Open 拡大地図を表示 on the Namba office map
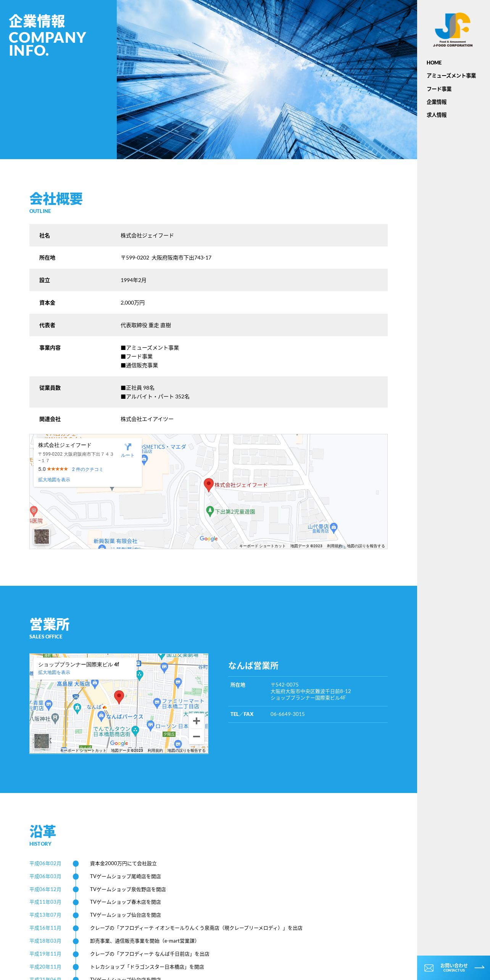490x980 pixels. click(54, 672)
